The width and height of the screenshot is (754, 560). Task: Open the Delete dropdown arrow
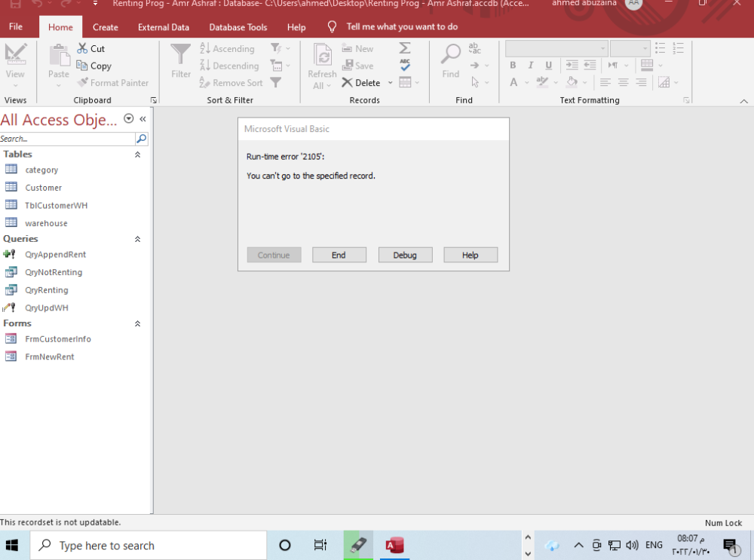coord(390,83)
